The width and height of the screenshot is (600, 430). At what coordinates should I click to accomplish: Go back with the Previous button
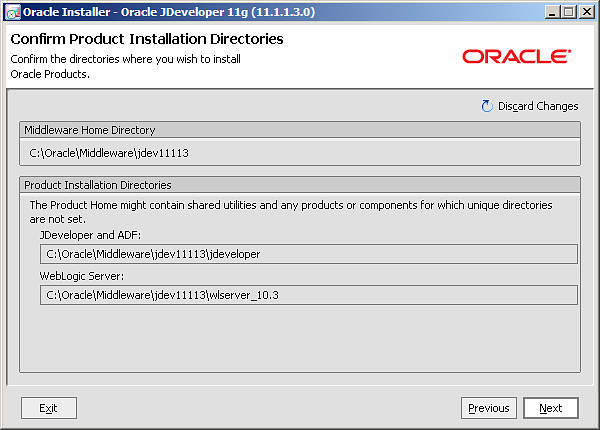[489, 408]
